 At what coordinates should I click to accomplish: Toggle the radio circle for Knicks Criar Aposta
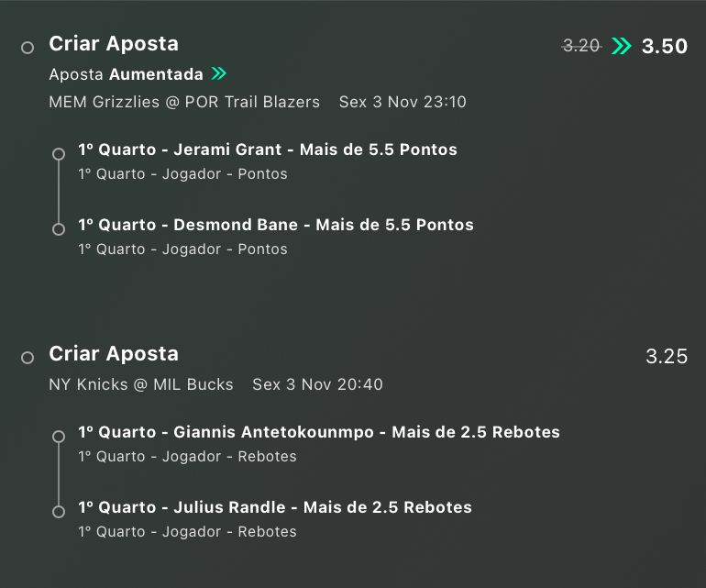28,358
